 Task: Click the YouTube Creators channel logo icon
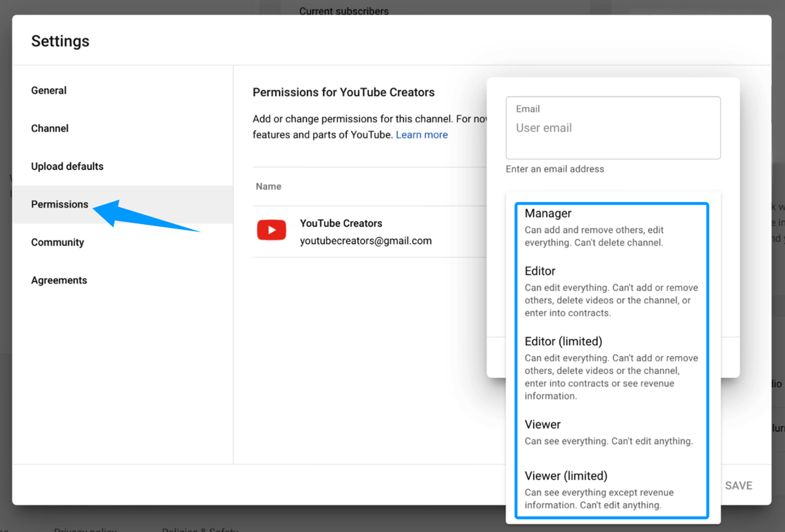271,230
